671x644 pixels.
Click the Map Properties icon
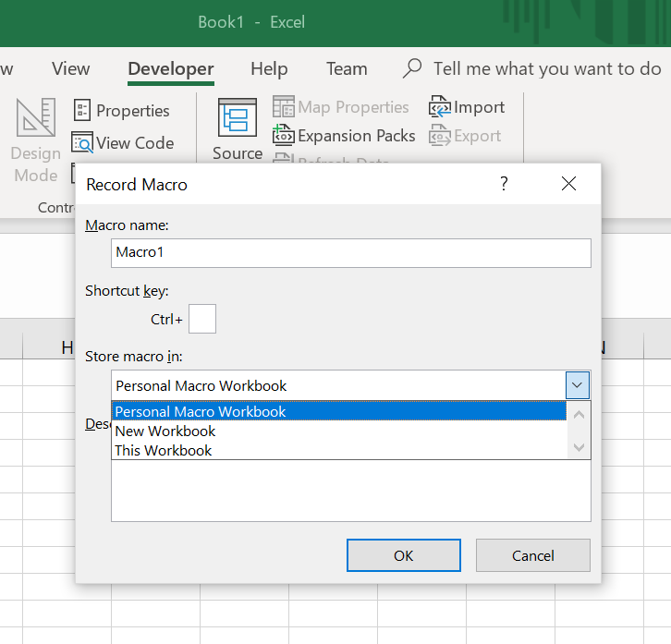[284, 107]
